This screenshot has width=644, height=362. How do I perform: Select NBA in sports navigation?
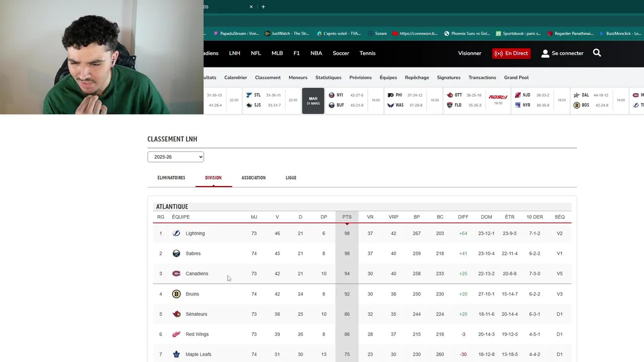pos(316,53)
